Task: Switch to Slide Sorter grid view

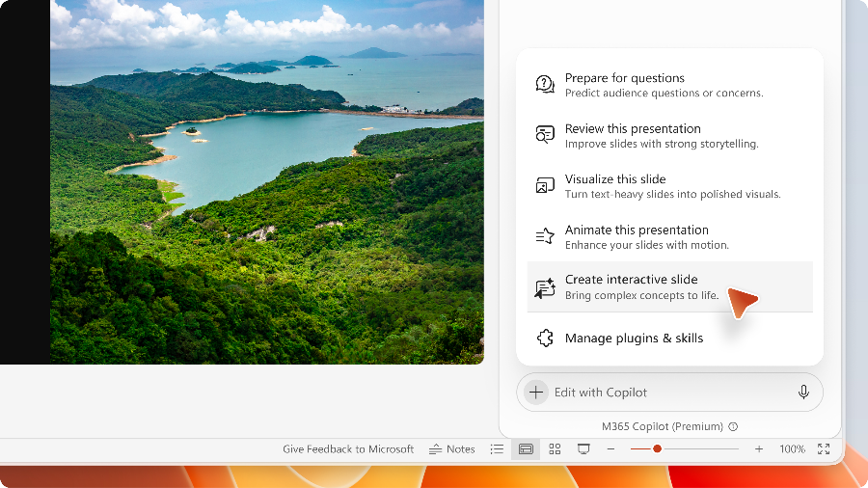Action: 555,449
